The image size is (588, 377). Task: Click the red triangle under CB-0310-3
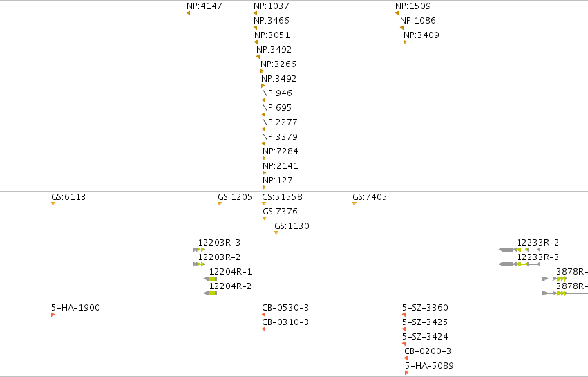click(x=264, y=329)
